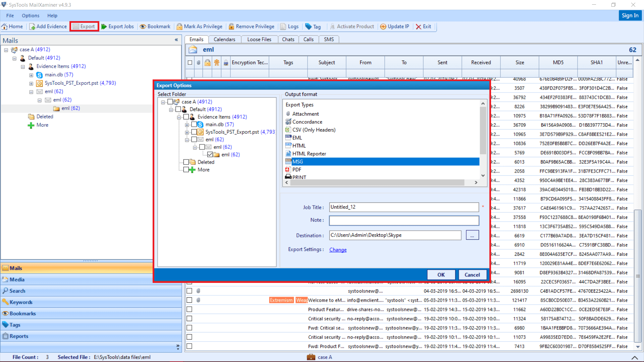
Task: Select CSV (Only Headers) export type
Action: tap(314, 130)
